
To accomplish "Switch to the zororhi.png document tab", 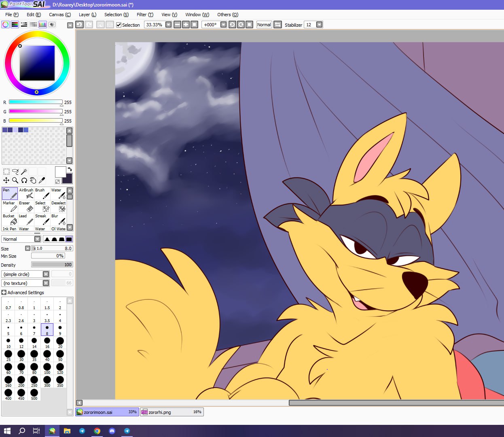I will [x=171, y=412].
